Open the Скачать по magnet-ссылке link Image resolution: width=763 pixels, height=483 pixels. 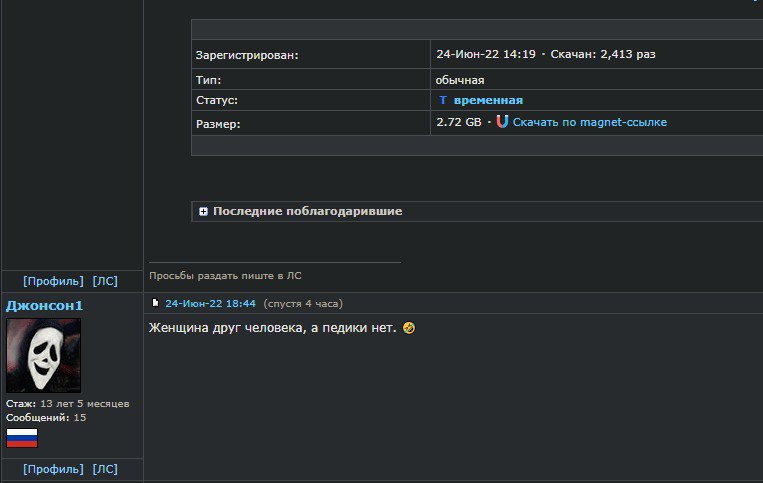[x=589, y=122]
